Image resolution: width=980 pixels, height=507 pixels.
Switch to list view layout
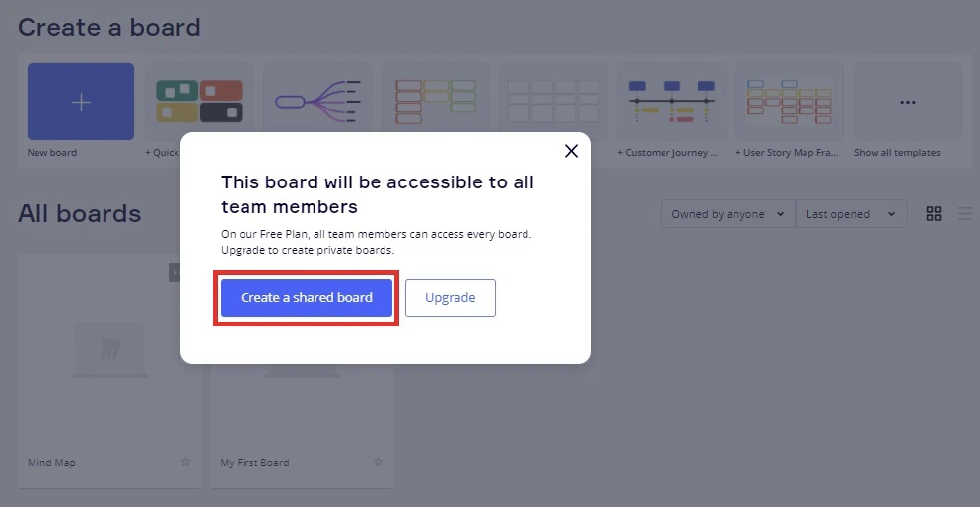[x=964, y=214]
